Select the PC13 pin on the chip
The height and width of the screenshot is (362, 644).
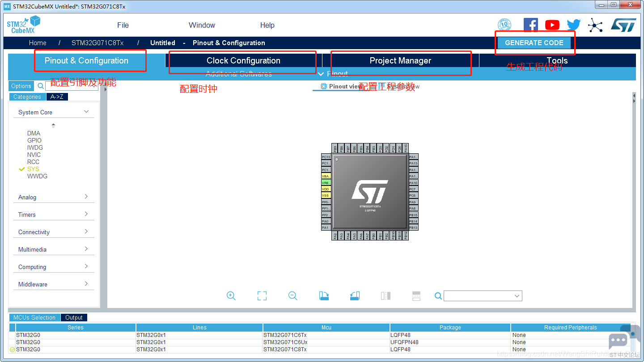coord(326,157)
